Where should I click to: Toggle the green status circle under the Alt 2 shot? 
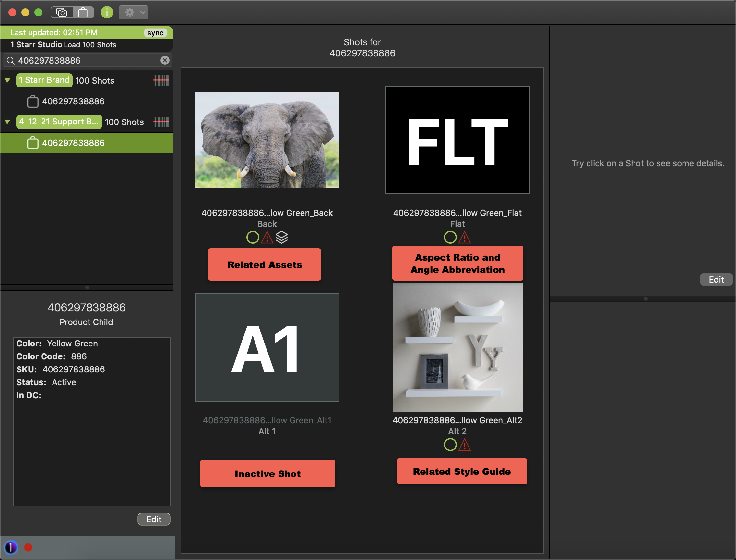click(x=450, y=445)
